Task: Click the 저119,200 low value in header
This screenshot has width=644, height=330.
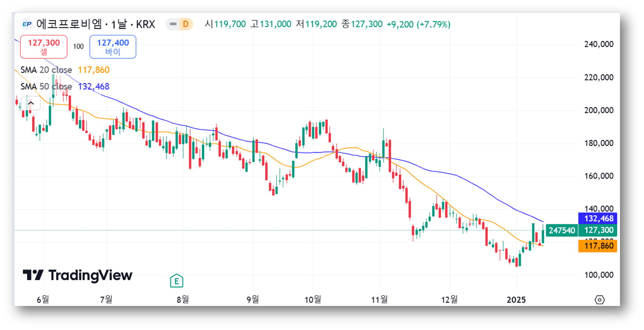Action: pyautogui.click(x=316, y=24)
